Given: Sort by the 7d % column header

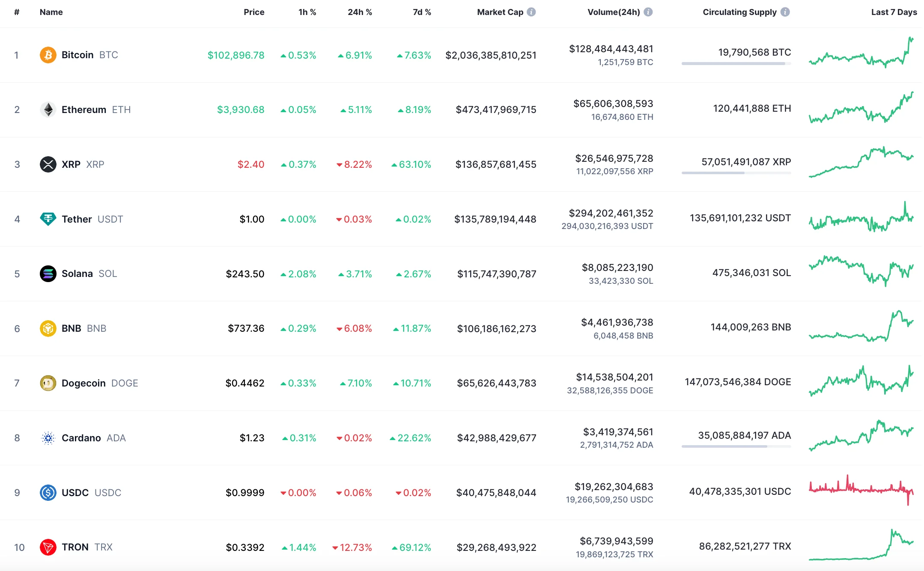Looking at the screenshot, I should pos(421,12).
